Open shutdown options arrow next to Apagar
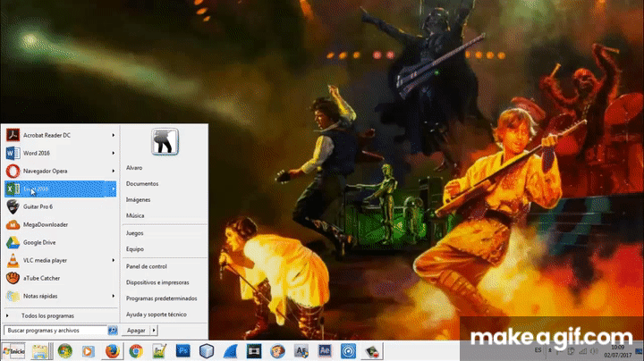 click(154, 331)
